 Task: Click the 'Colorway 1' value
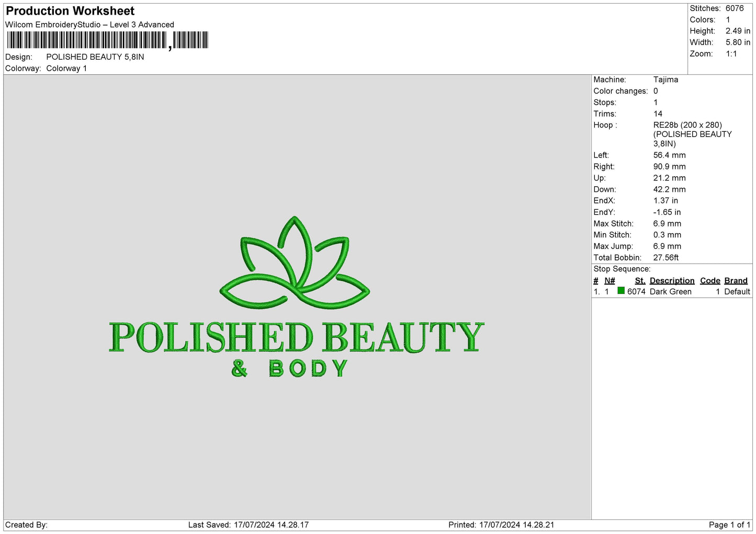tap(66, 69)
